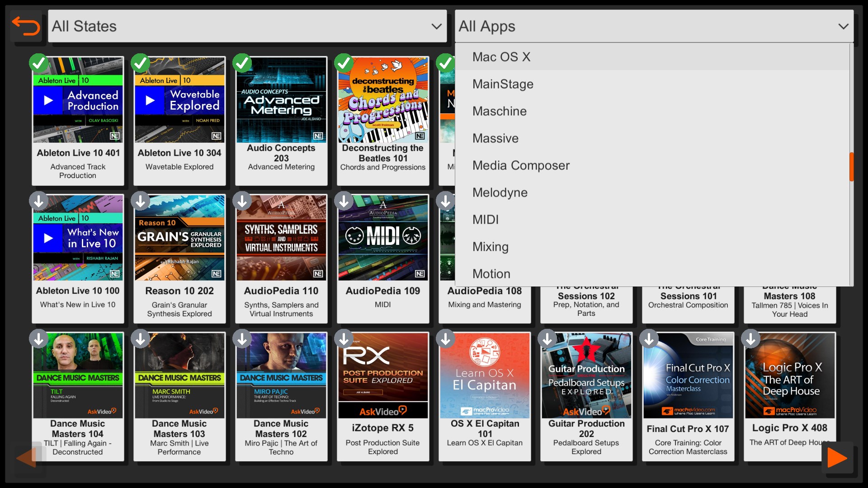Toggle the Ableton Live 10 401 checkmark
The height and width of the screenshot is (488, 868).
(39, 63)
